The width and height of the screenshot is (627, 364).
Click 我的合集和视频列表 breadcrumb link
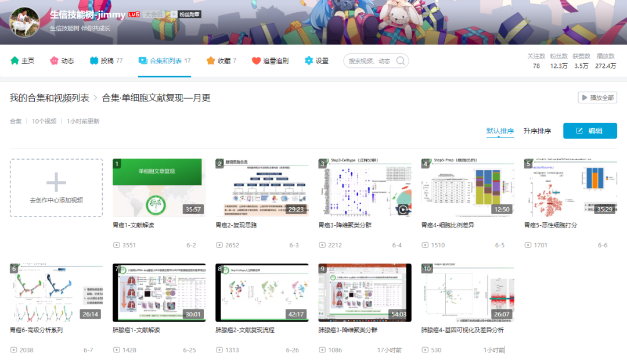point(49,98)
